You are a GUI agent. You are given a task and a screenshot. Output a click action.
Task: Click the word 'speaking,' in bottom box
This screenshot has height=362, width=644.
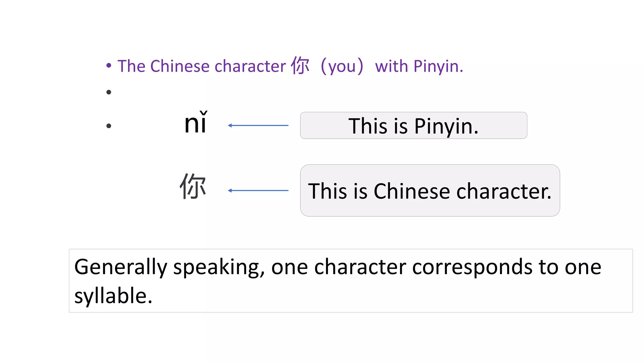[219, 267]
